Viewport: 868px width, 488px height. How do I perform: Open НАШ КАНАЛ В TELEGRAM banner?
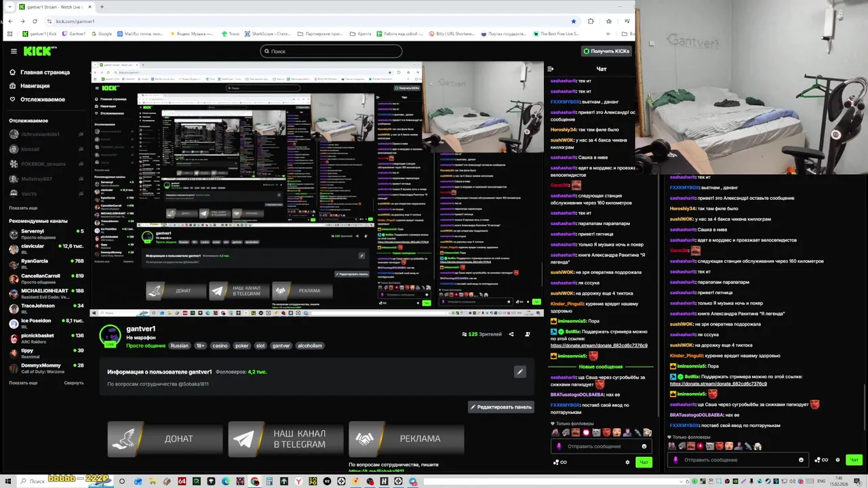tap(285, 439)
